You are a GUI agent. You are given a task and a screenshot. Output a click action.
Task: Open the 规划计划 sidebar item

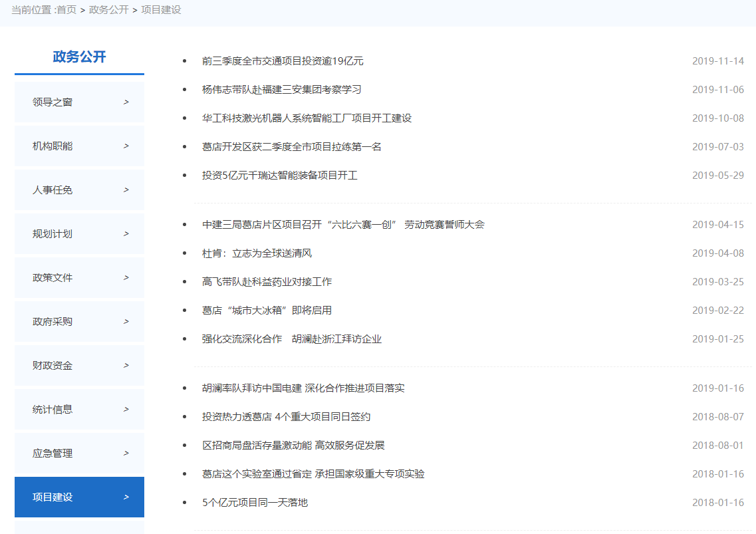(x=79, y=233)
